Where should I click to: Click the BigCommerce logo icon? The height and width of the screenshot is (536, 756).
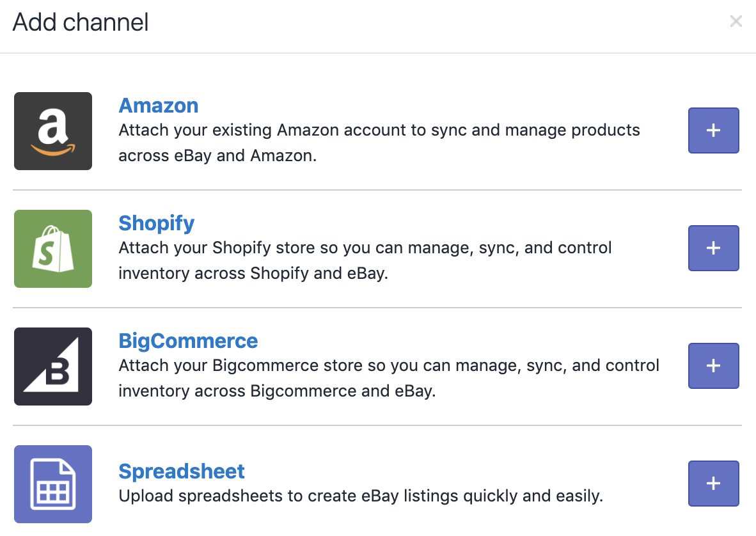[x=53, y=367]
